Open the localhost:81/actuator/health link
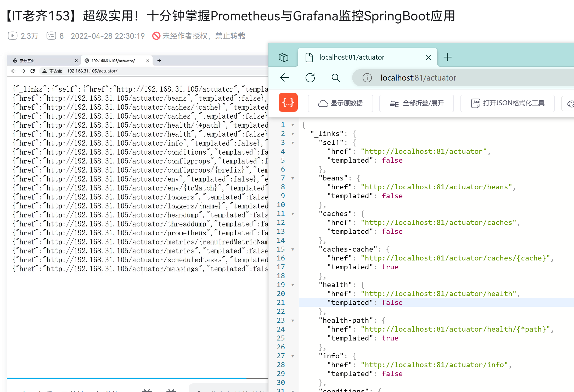 438,294
